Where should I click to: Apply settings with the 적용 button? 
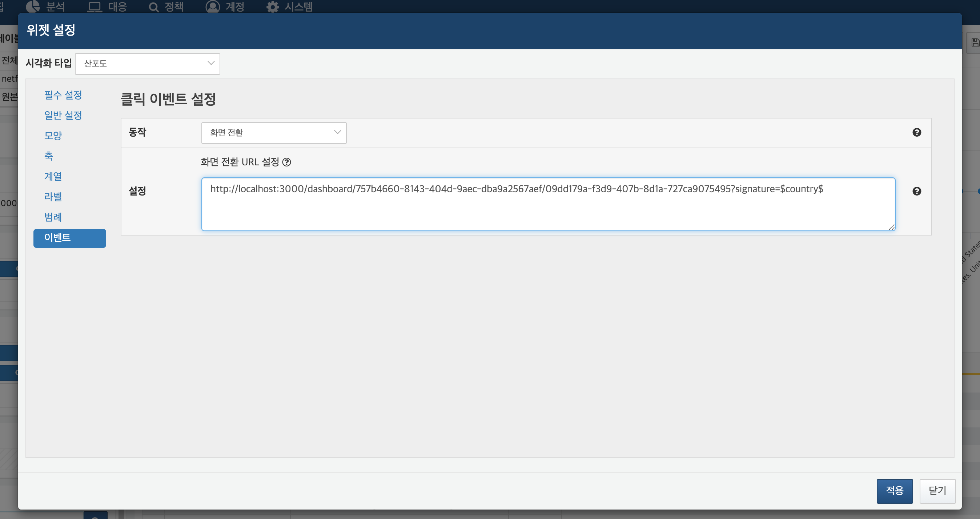point(895,491)
